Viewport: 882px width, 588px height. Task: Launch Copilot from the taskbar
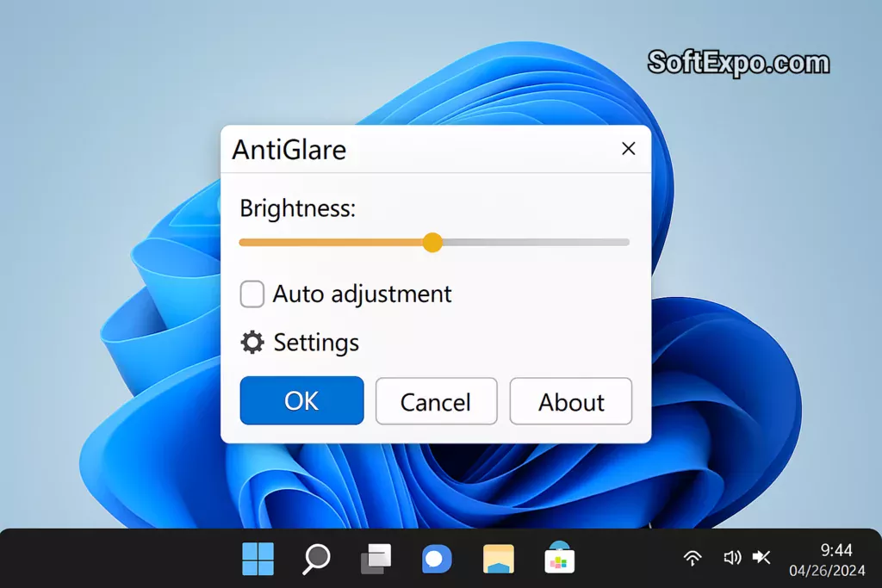click(x=437, y=558)
